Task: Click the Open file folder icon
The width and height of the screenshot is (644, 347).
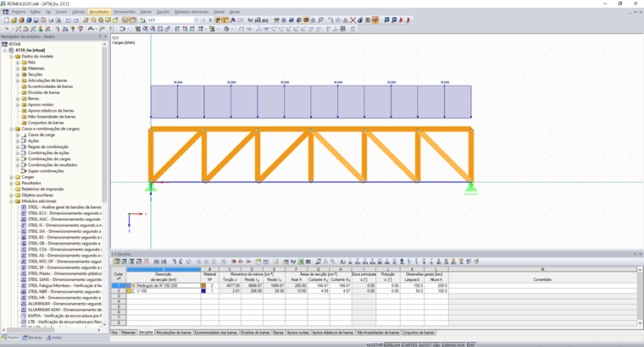Action: coord(14,20)
